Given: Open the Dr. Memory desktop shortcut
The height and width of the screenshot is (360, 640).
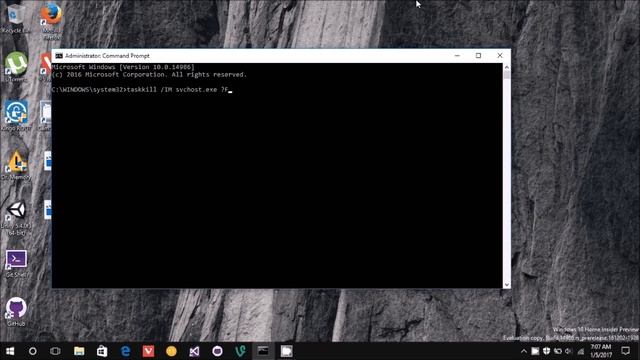Looking at the screenshot, I should coord(16,165).
